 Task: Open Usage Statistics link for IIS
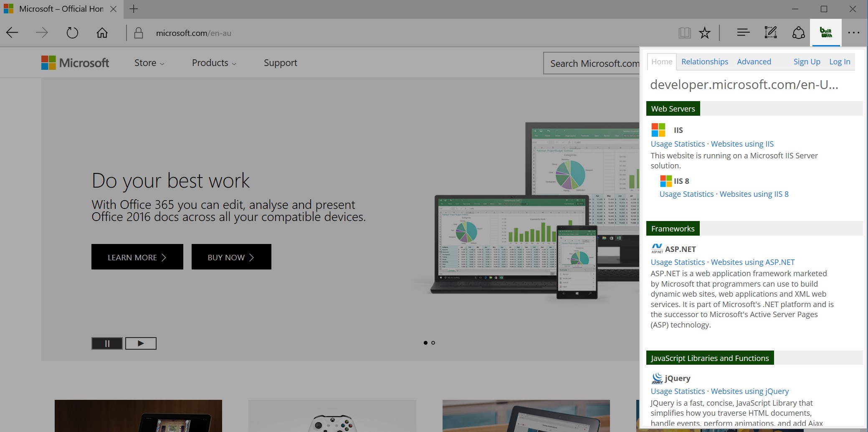coord(678,144)
